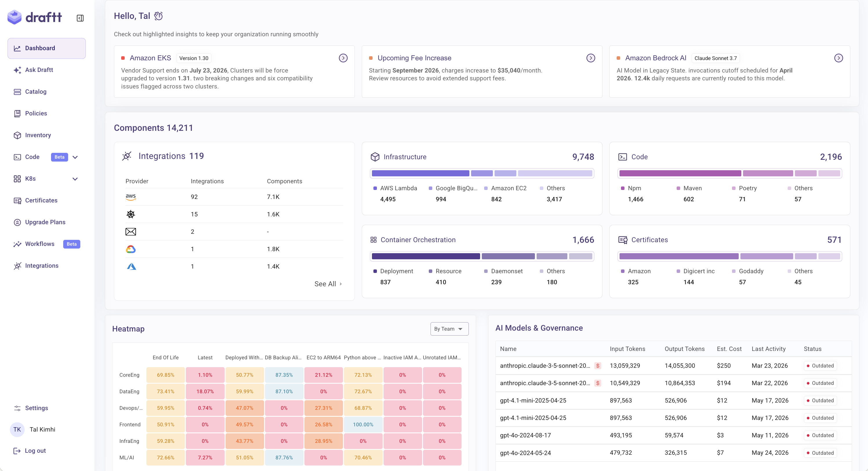This screenshot has height=471, width=868.
Task: Open Amazon EKS insight arrow
Action: pyautogui.click(x=343, y=58)
